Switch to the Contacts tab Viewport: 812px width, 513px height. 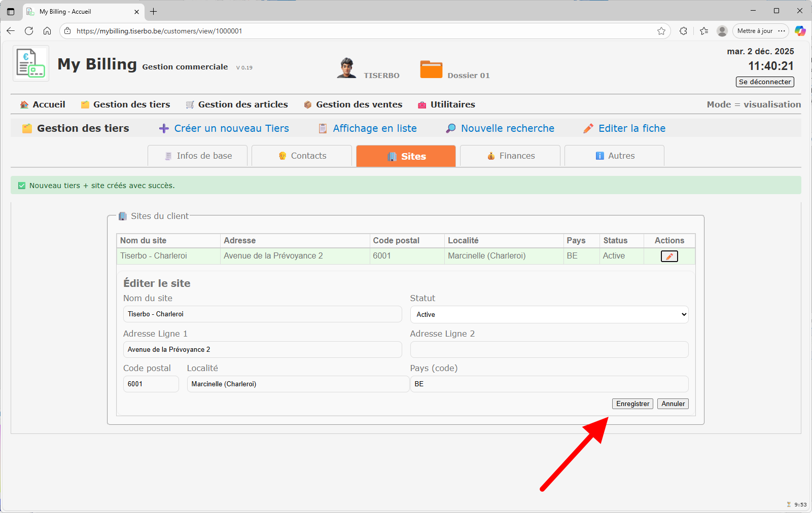pos(301,156)
